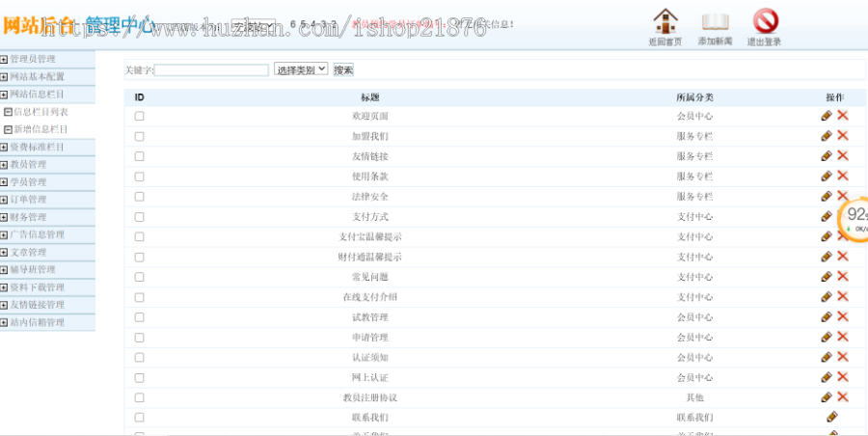Tick the checkbox for 联系我们
This screenshot has height=436, width=868.
140,417
